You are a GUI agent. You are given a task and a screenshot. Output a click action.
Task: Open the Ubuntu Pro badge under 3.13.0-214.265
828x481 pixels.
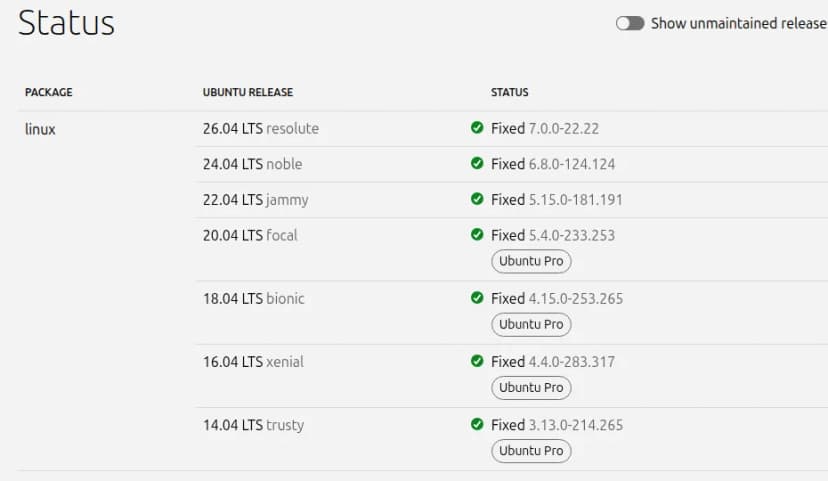(x=531, y=451)
